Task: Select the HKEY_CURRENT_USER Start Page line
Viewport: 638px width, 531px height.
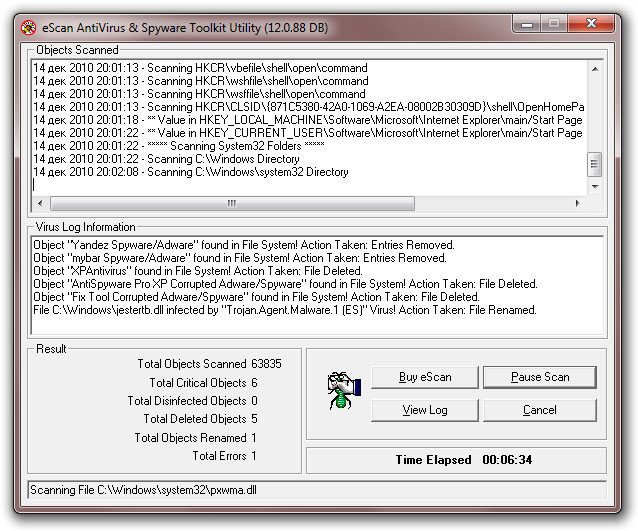Action: (308, 133)
